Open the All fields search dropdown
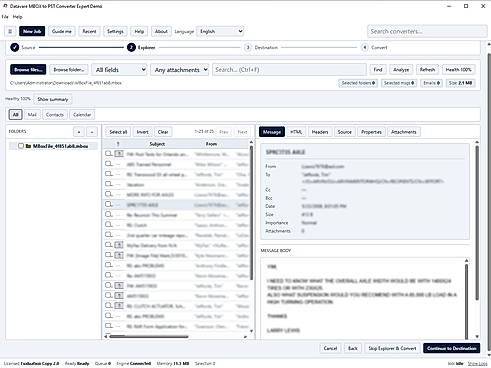 [119, 70]
